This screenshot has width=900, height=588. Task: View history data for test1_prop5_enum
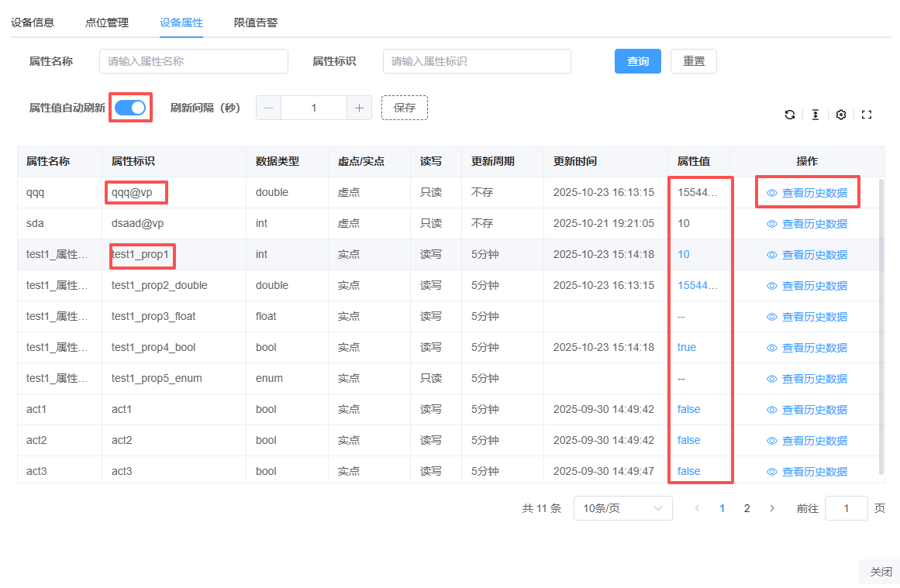pyautogui.click(x=807, y=379)
